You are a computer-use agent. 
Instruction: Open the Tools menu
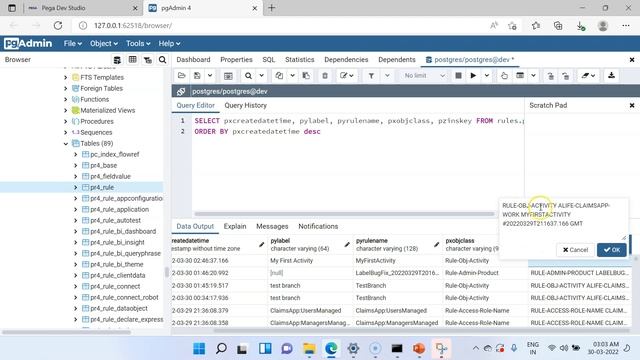tap(138, 43)
